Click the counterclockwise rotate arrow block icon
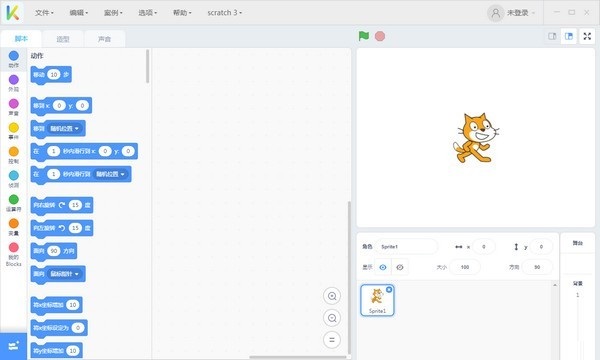Image resolution: width=600 pixels, height=360 pixels. (x=62, y=228)
